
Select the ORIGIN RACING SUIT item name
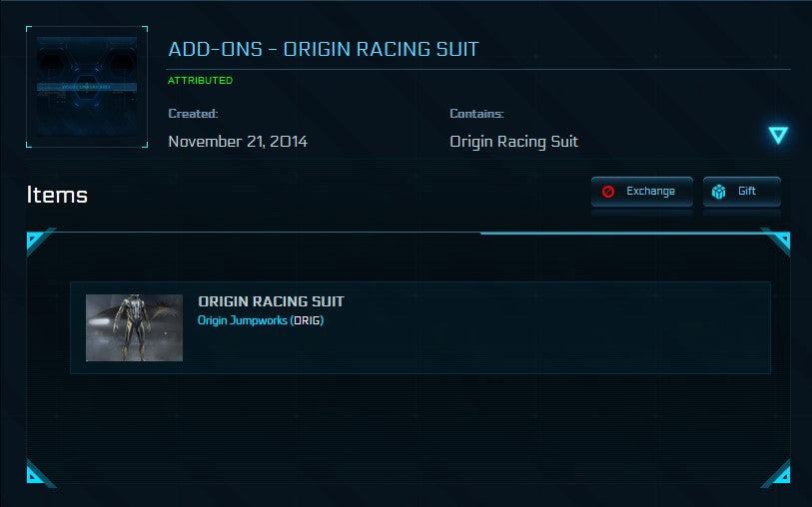(271, 301)
